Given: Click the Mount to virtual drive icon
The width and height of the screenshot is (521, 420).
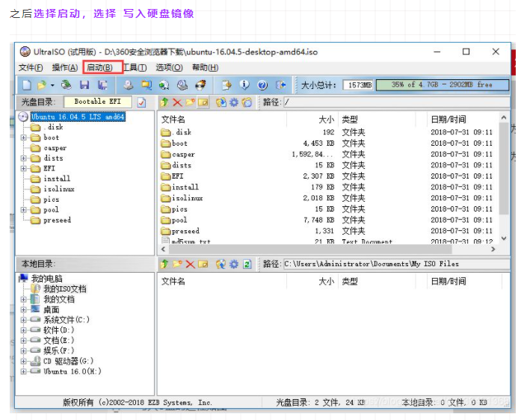Looking at the screenshot, I should pyautogui.click(x=164, y=85).
